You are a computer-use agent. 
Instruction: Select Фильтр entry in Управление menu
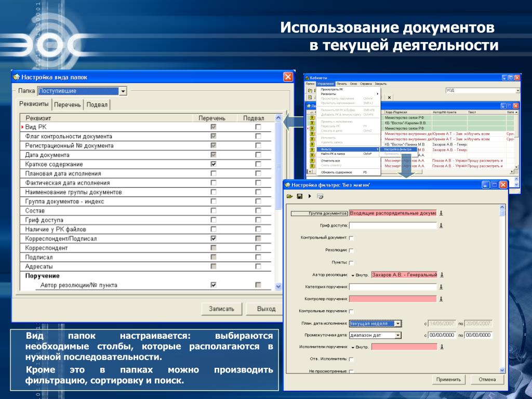point(348,149)
